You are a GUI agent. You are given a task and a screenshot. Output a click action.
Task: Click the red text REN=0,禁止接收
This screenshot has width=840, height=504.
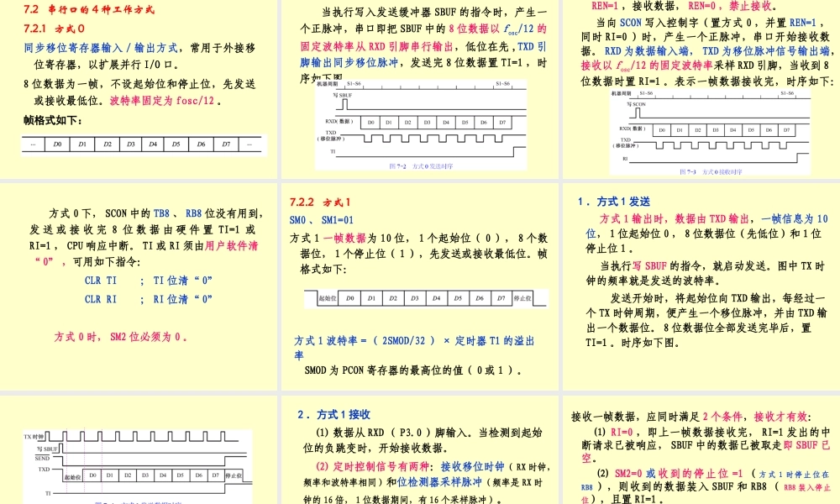[730, 7]
